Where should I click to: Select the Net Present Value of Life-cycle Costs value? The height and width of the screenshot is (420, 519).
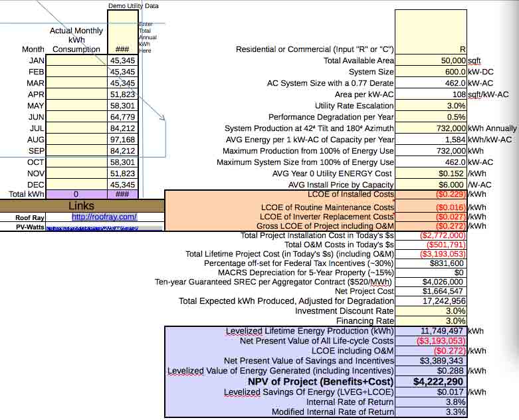pyautogui.click(x=431, y=341)
